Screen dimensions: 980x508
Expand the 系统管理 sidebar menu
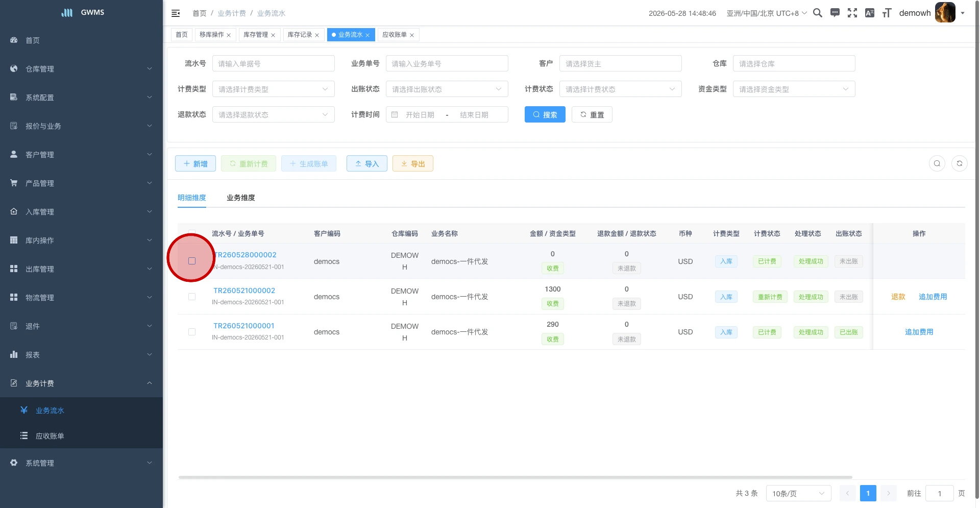click(x=81, y=463)
